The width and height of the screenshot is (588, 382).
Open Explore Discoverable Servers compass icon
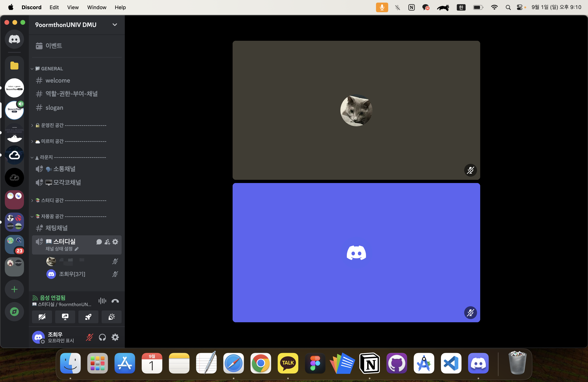(14, 312)
